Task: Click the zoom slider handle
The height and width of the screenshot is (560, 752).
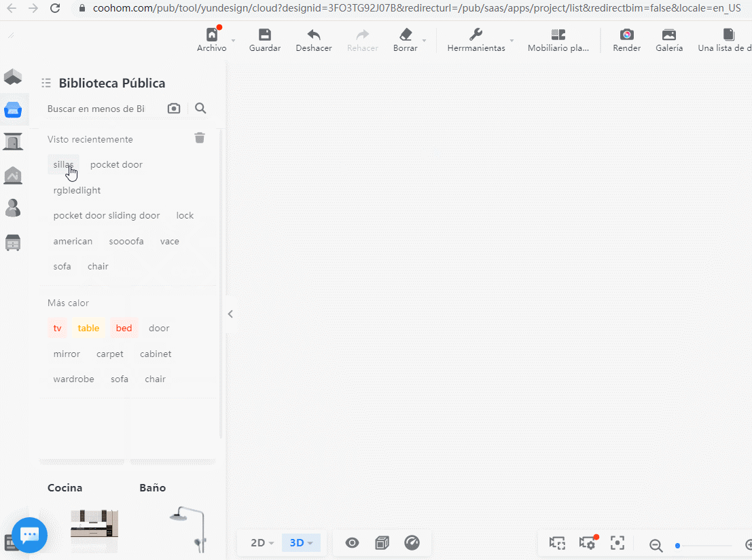Action: 677,545
